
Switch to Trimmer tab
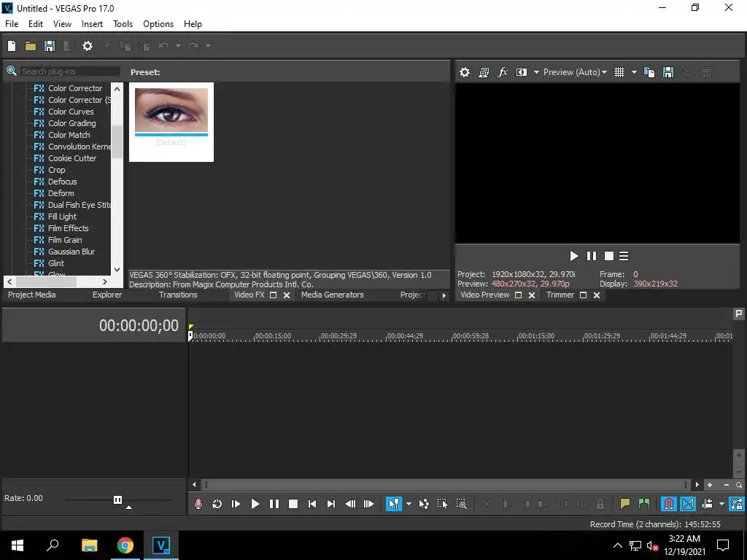pyautogui.click(x=560, y=295)
